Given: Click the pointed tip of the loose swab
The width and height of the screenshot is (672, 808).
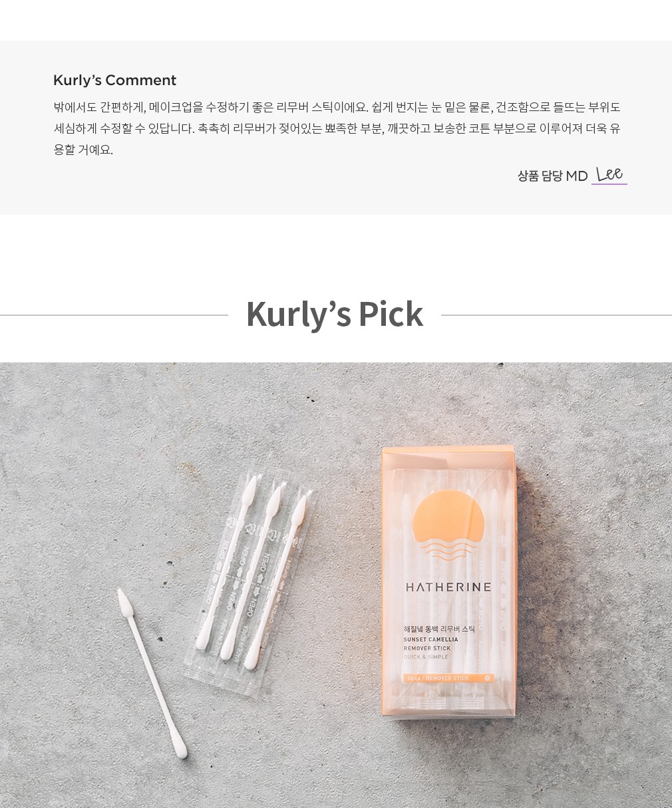Looking at the screenshot, I should click(123, 602).
